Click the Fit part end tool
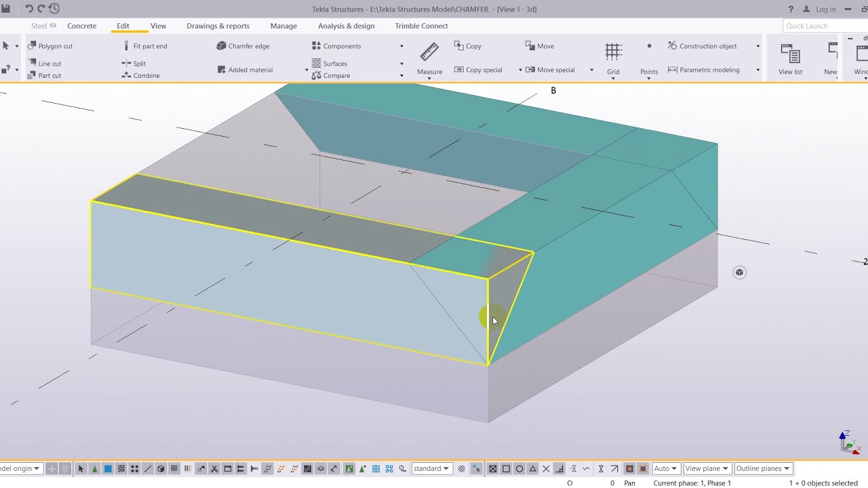 [x=145, y=46]
